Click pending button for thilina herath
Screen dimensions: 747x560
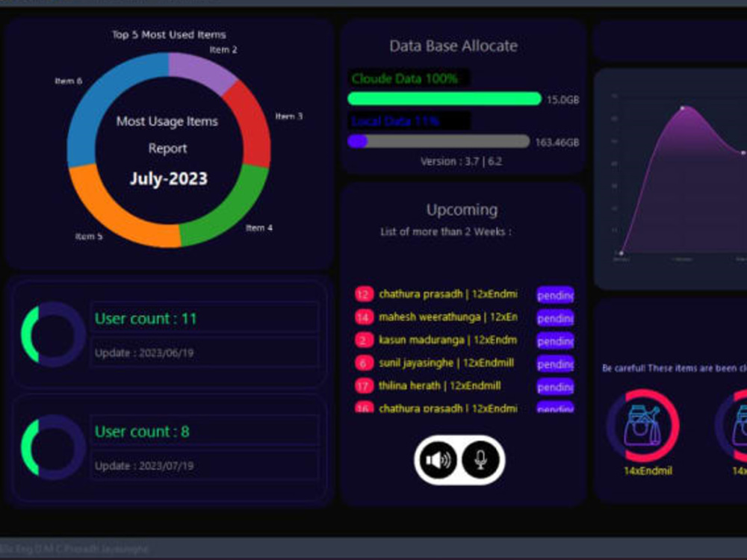pos(555,386)
